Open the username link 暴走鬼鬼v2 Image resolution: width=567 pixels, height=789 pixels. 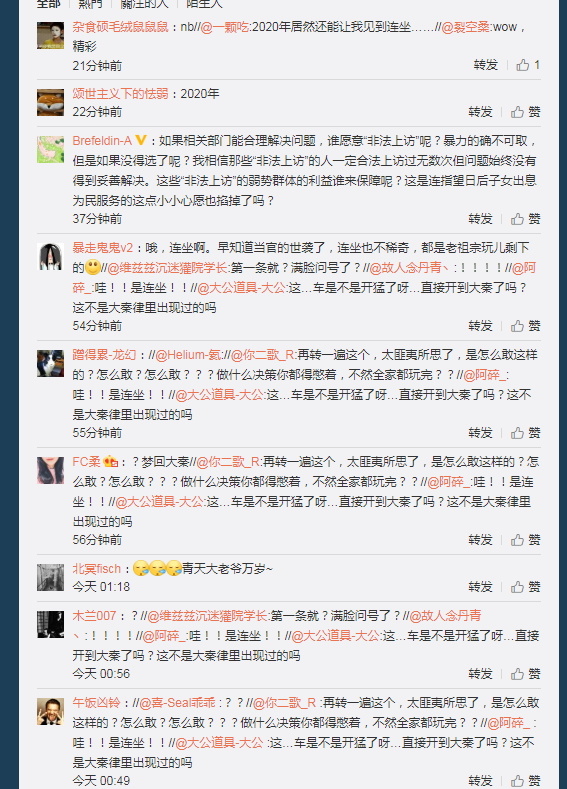coord(103,248)
